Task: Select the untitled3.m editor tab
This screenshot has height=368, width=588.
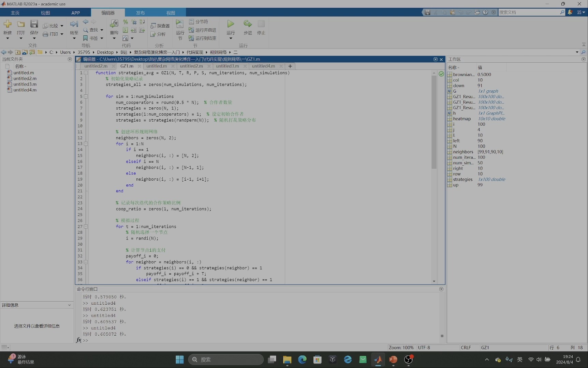Action: [227, 66]
